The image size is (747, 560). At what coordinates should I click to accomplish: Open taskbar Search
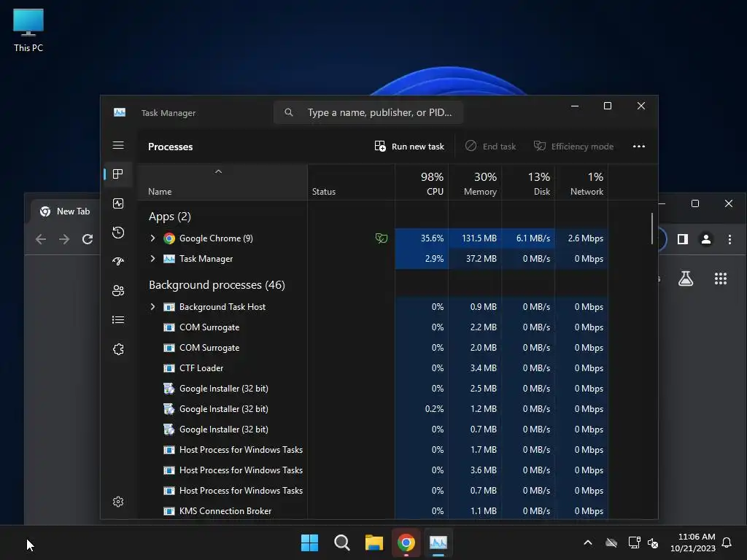(x=341, y=542)
